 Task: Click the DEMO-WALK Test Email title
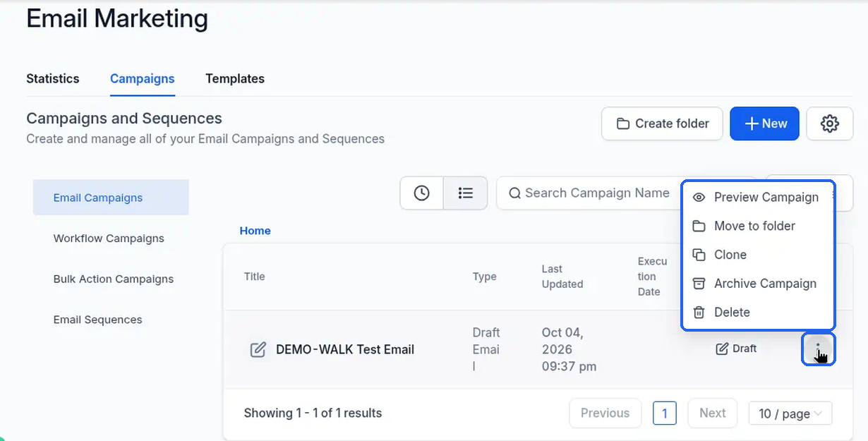pos(345,349)
